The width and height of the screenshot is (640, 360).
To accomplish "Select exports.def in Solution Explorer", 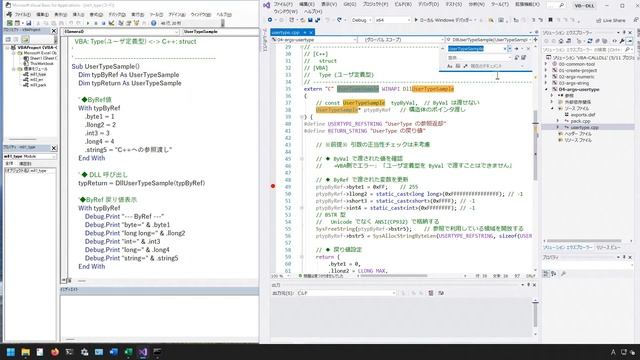I will [x=582, y=115].
